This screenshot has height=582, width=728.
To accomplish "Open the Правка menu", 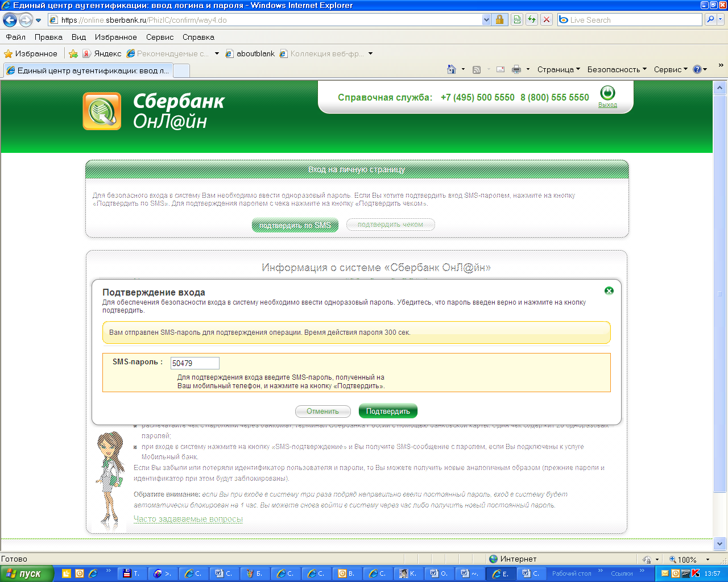I will 48,37.
